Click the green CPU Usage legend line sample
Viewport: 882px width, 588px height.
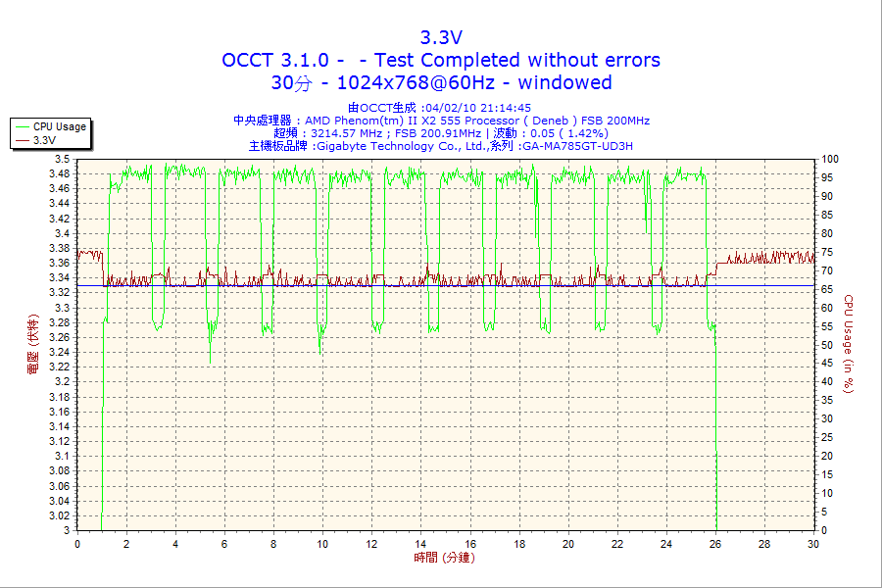point(22,127)
